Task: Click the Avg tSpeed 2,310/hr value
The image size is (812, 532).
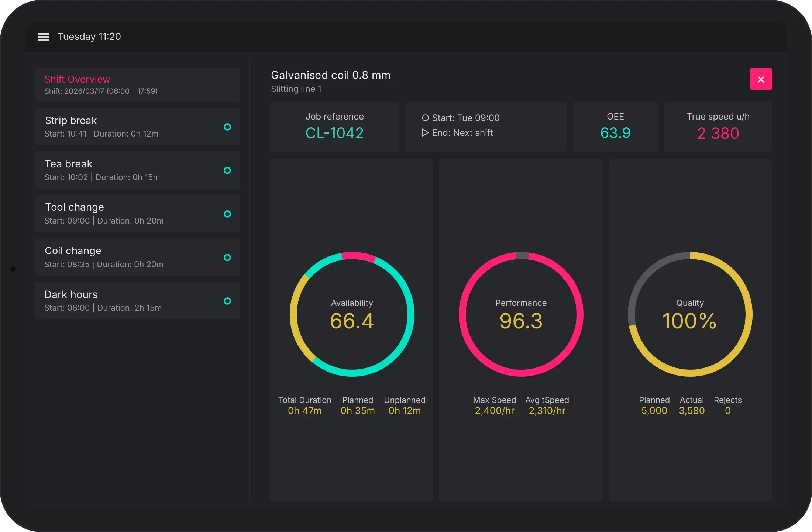Action: pos(547,411)
